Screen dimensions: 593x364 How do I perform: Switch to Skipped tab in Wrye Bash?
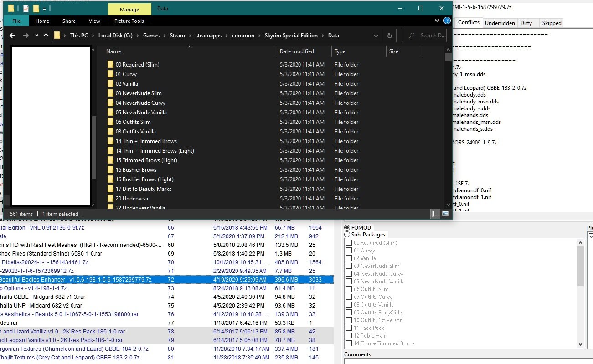click(x=552, y=23)
